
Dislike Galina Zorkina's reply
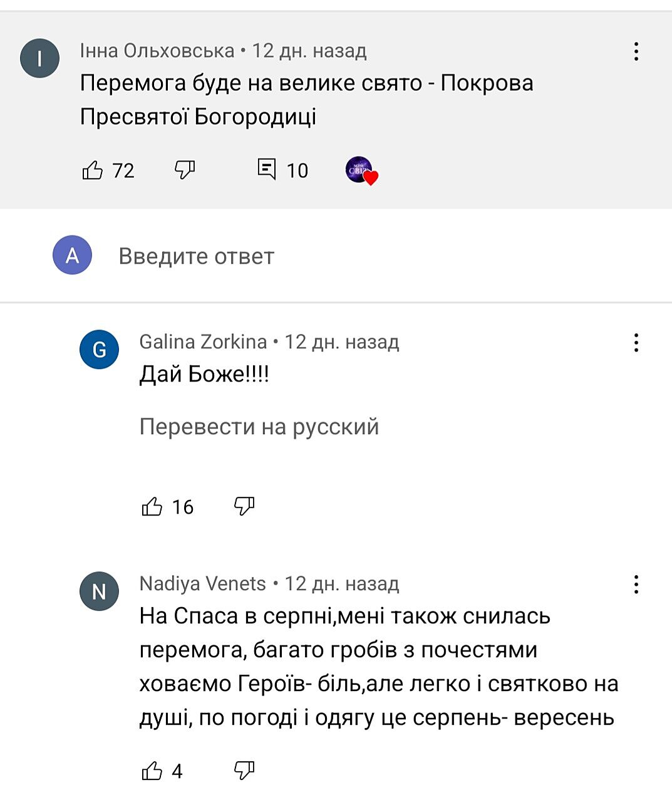click(x=244, y=506)
